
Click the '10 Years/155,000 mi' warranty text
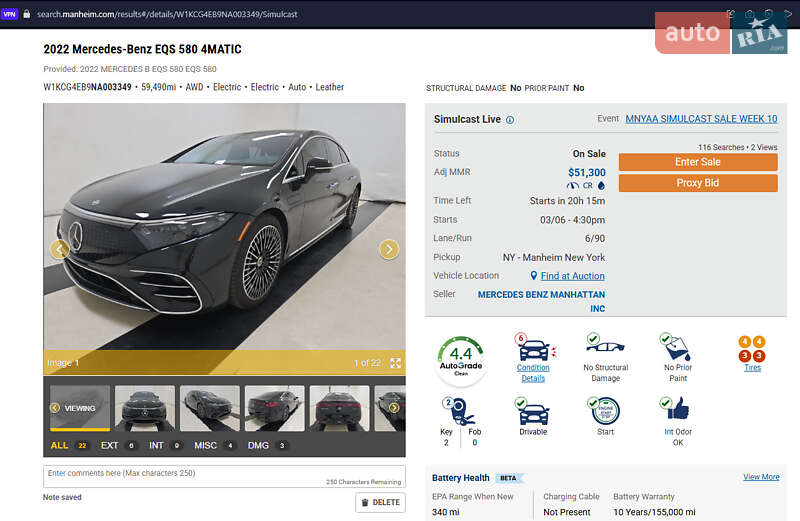point(654,512)
